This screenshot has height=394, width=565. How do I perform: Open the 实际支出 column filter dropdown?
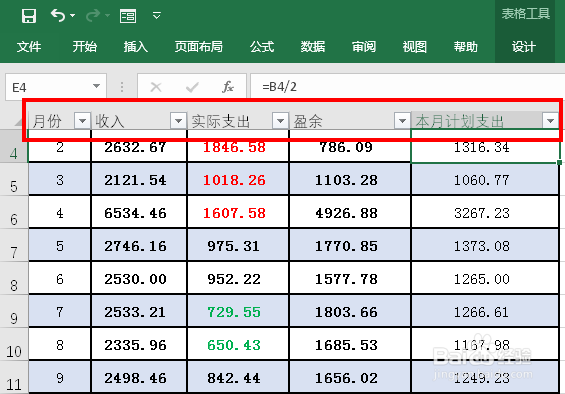(x=280, y=120)
